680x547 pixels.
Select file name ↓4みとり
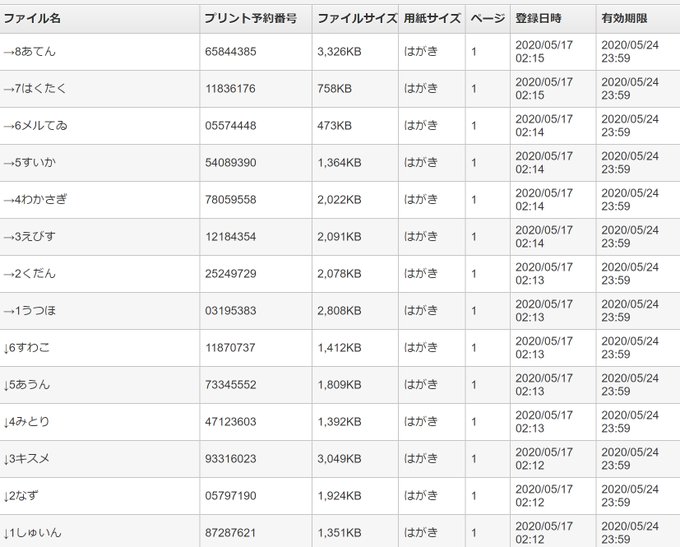26,422
